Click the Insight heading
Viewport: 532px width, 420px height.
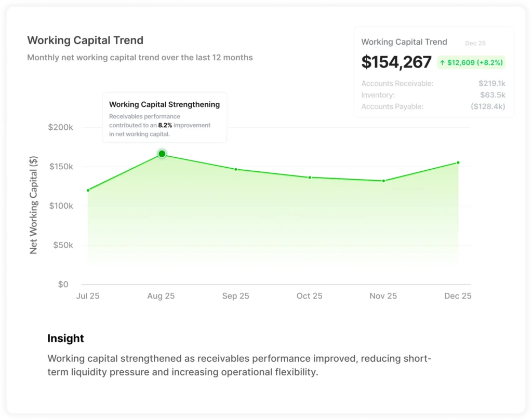point(65,338)
